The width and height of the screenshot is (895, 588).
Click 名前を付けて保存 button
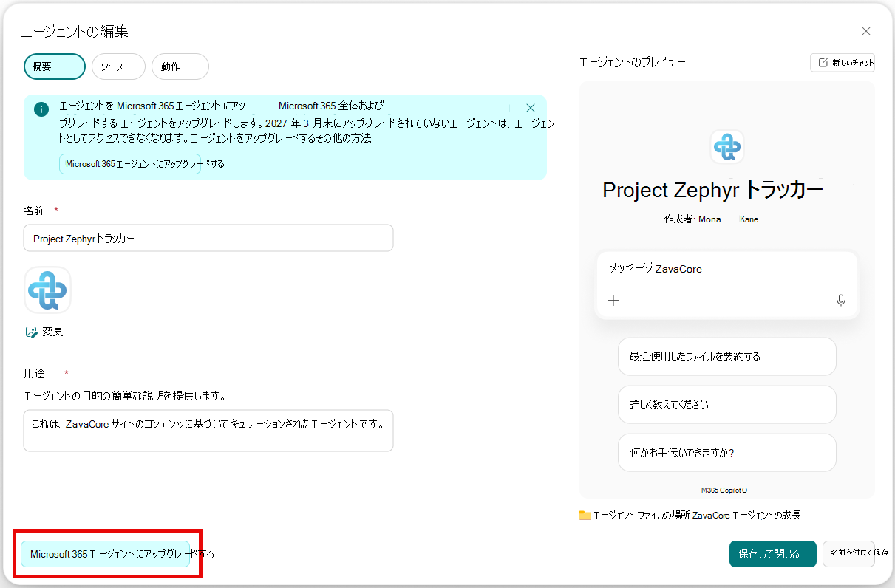[848, 554]
